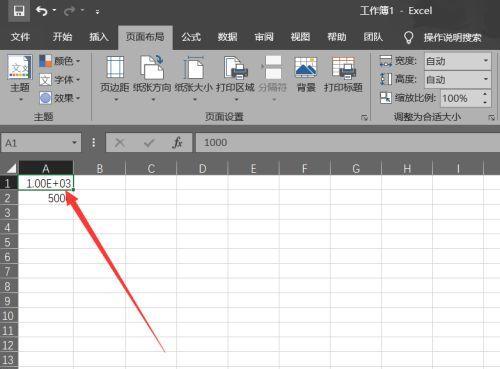Viewport: 500px width, 369px height.
Task: Switch to the Data (数据) tab
Action: pos(227,37)
